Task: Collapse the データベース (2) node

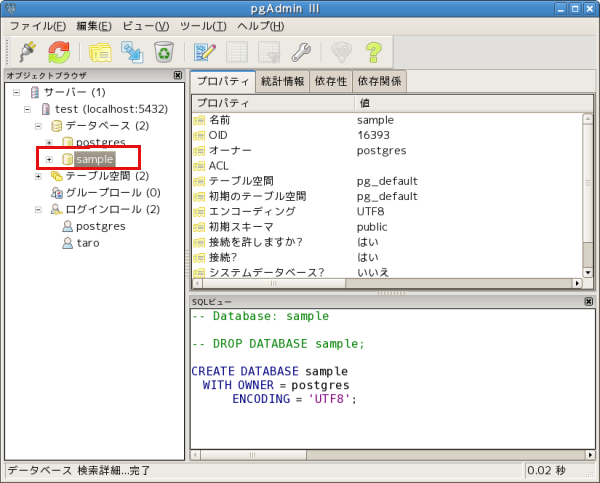Action: click(38, 126)
